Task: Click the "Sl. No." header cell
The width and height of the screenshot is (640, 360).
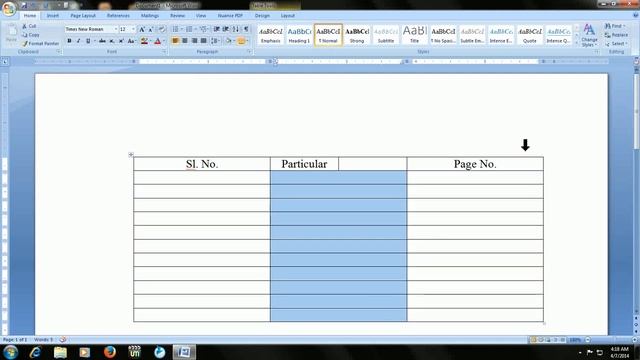Action: pyautogui.click(x=202, y=164)
